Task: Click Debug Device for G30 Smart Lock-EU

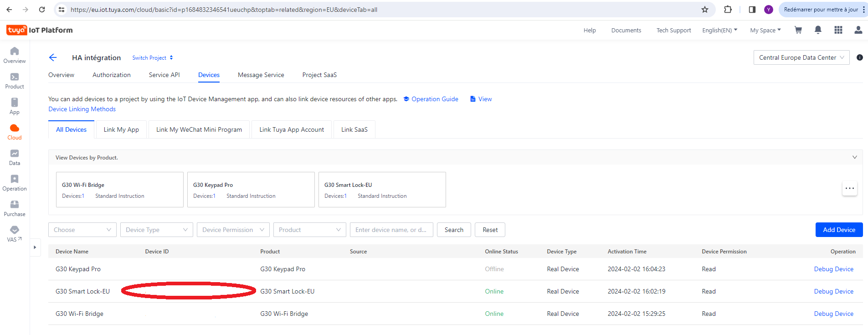Action: [x=834, y=291]
